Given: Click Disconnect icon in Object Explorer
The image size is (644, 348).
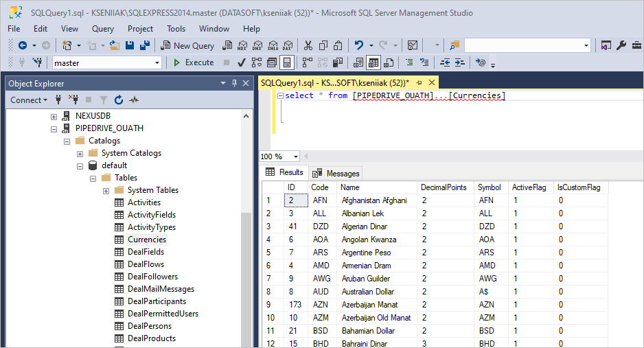Looking at the screenshot, I should tap(73, 100).
